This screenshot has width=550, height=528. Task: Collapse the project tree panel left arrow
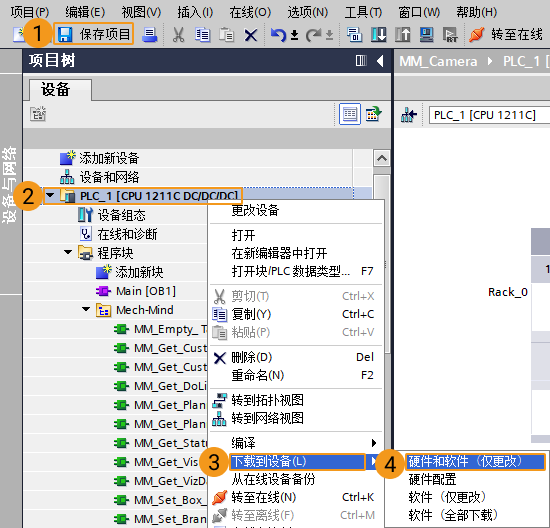[380, 61]
